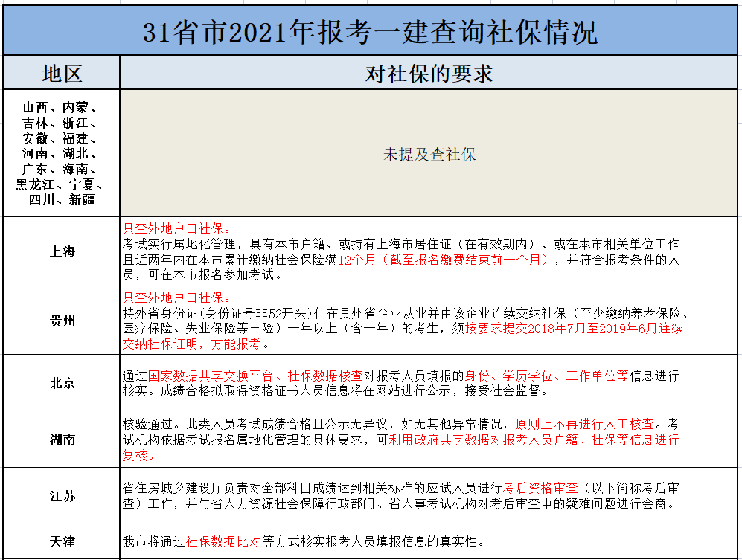Click the Shanghai requirement cell about '居住证'
The image size is (742, 560).
[x=429, y=251]
